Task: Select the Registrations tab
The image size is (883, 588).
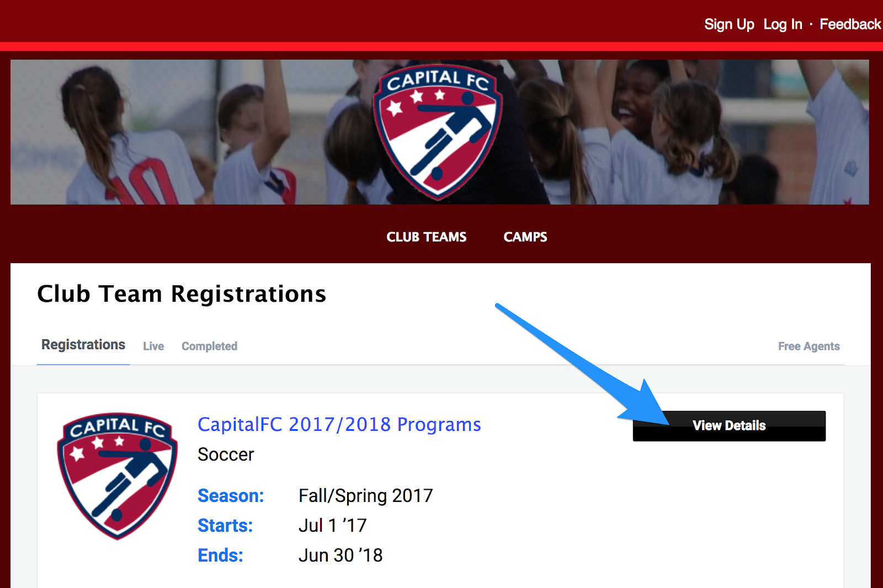Action: (83, 345)
